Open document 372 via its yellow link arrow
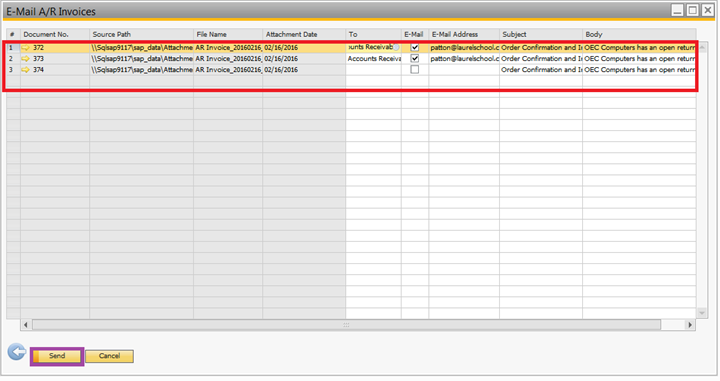 pos(25,48)
